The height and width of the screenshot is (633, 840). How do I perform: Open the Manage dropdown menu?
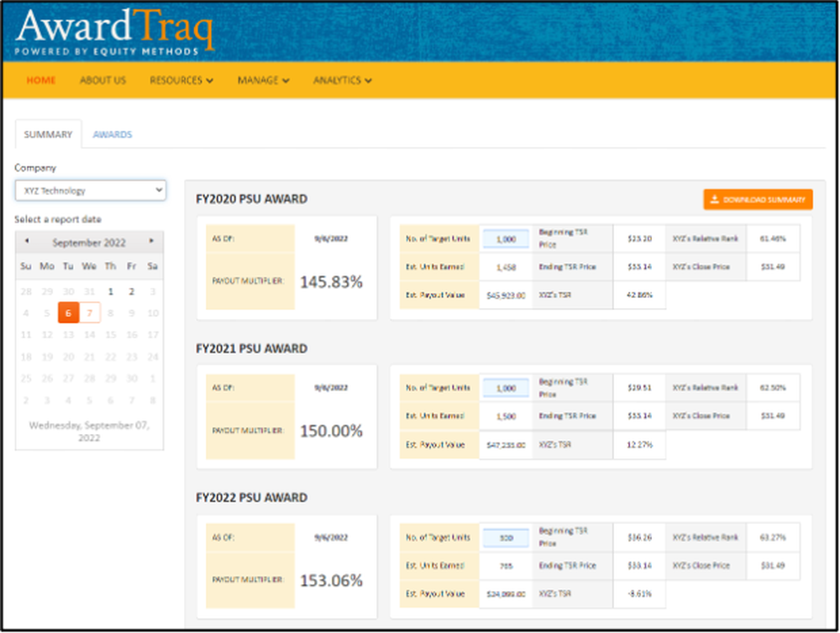pos(262,81)
